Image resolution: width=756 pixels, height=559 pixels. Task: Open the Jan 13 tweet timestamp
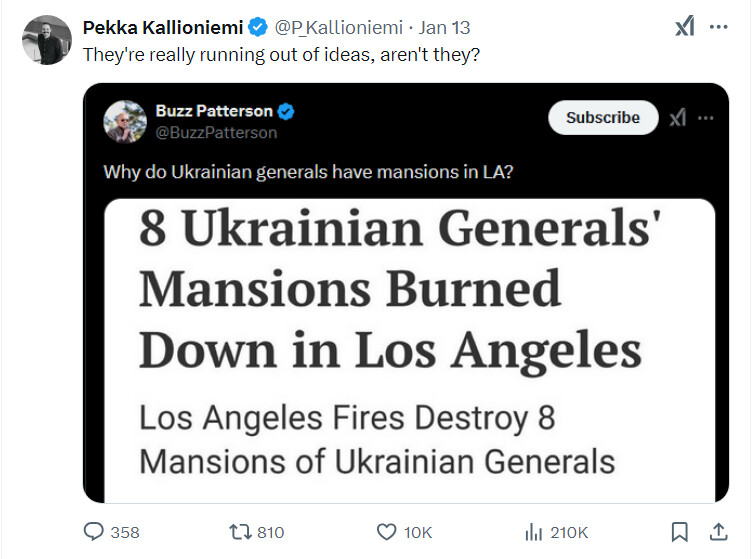pos(444,27)
